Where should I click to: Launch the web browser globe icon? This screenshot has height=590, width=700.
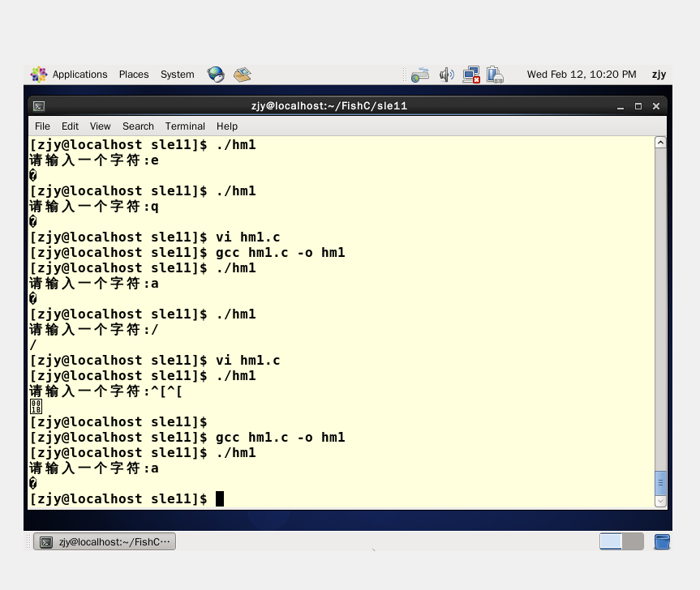click(x=216, y=75)
